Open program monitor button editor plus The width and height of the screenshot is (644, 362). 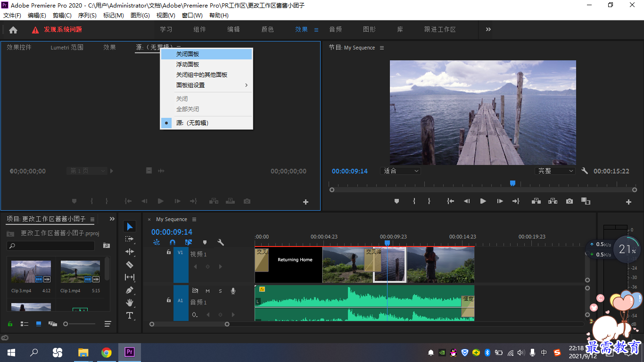628,202
